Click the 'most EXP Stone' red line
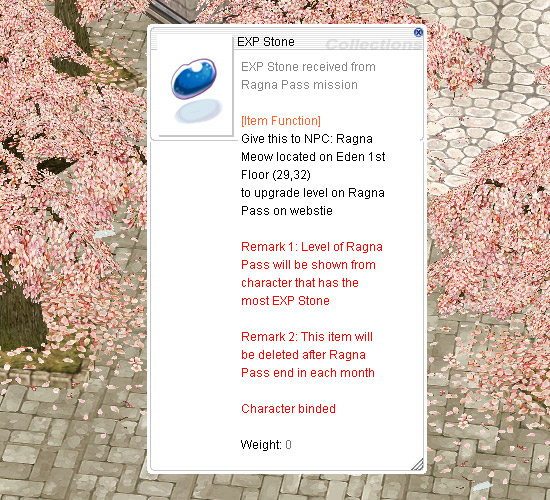 click(285, 301)
